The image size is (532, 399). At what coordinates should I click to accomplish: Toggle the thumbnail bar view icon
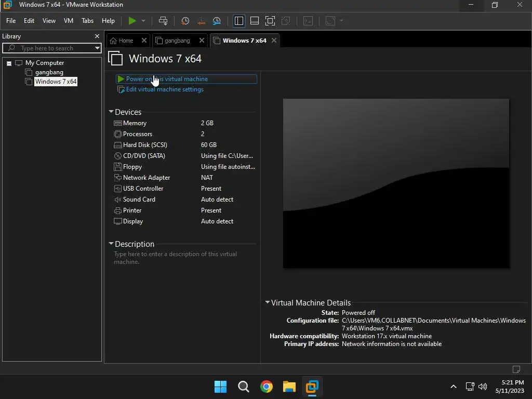point(255,21)
